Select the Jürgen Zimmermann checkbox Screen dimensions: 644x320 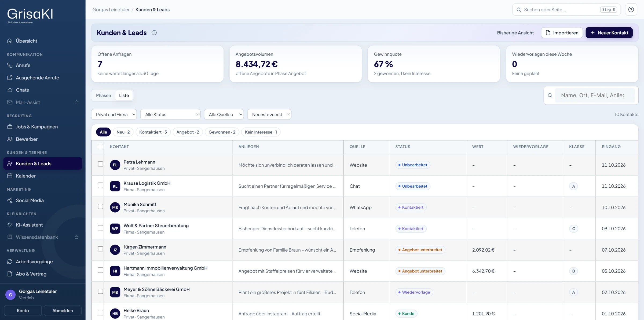100,249
